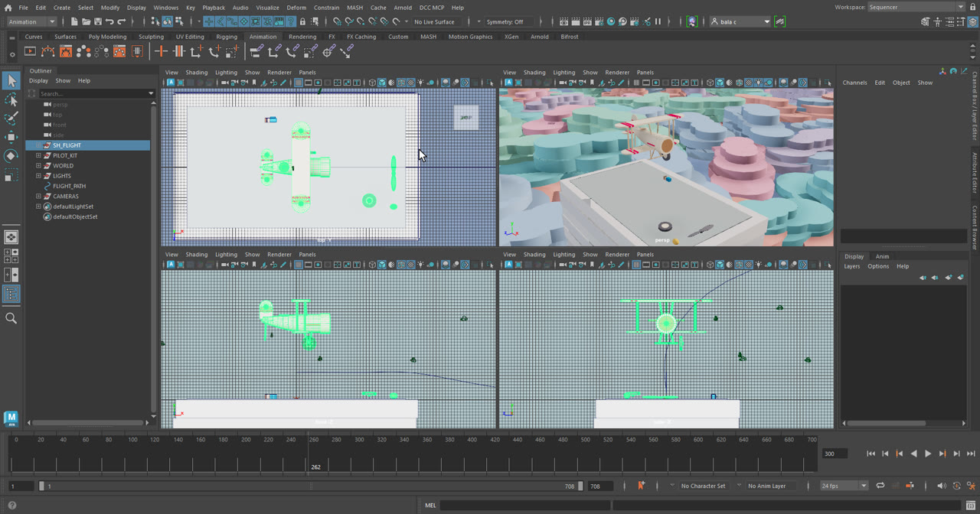
Task: Click the Animation Preferences running man icon
Action: tap(971, 486)
